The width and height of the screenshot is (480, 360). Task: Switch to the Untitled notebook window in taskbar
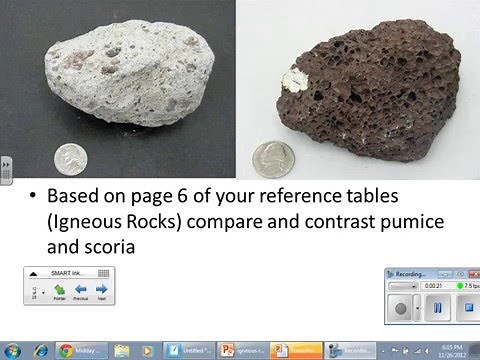(x=189, y=351)
